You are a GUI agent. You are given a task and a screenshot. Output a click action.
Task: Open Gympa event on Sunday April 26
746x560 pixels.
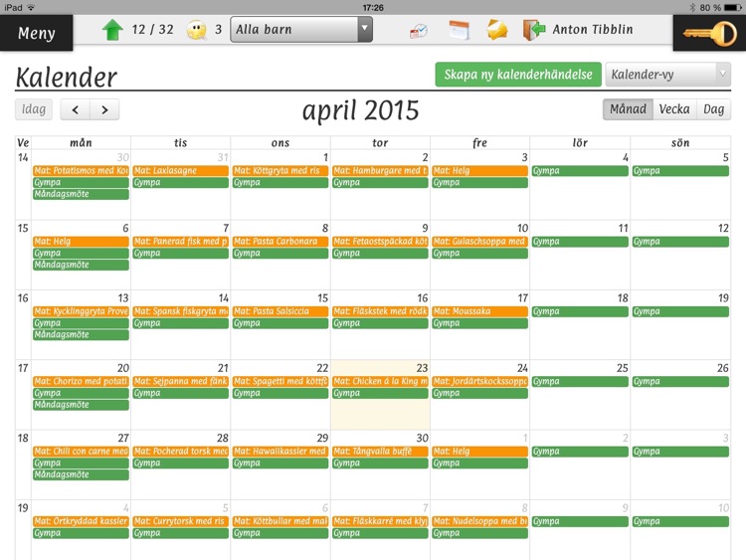coord(680,381)
